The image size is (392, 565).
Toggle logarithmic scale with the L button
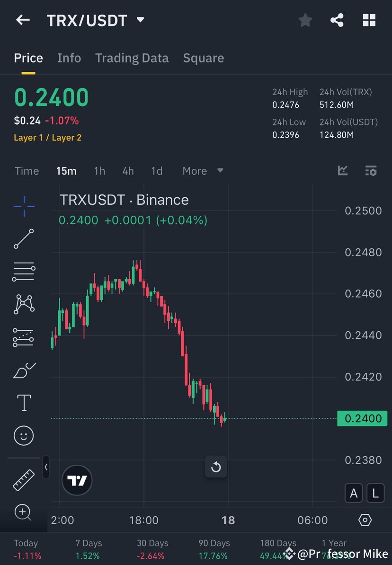[375, 493]
